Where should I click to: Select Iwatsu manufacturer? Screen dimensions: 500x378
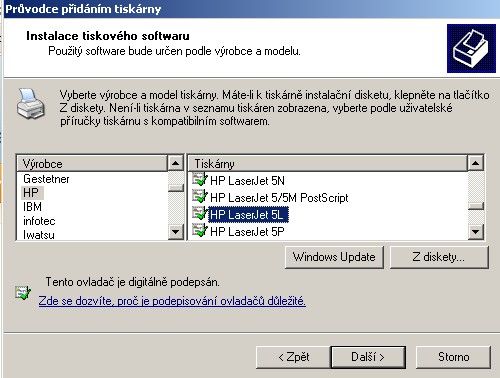pos(39,235)
